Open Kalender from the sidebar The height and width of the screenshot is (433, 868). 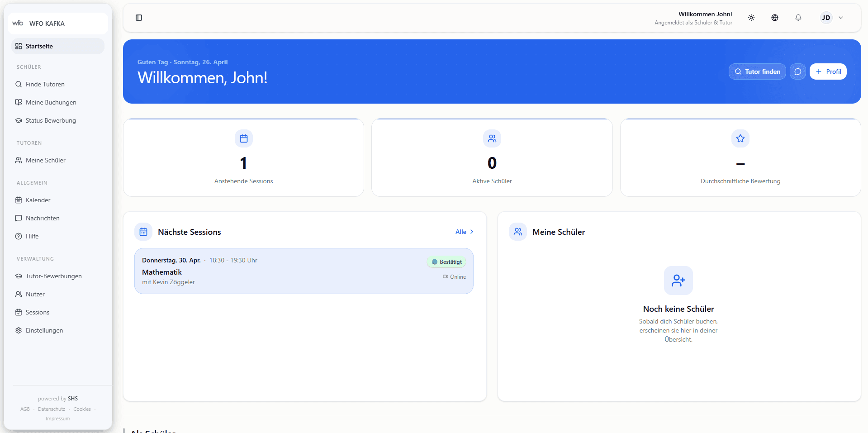coord(38,200)
